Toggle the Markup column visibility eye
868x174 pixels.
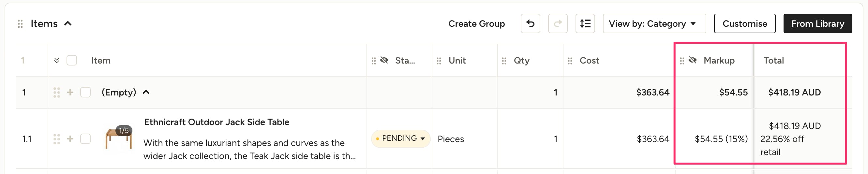693,60
